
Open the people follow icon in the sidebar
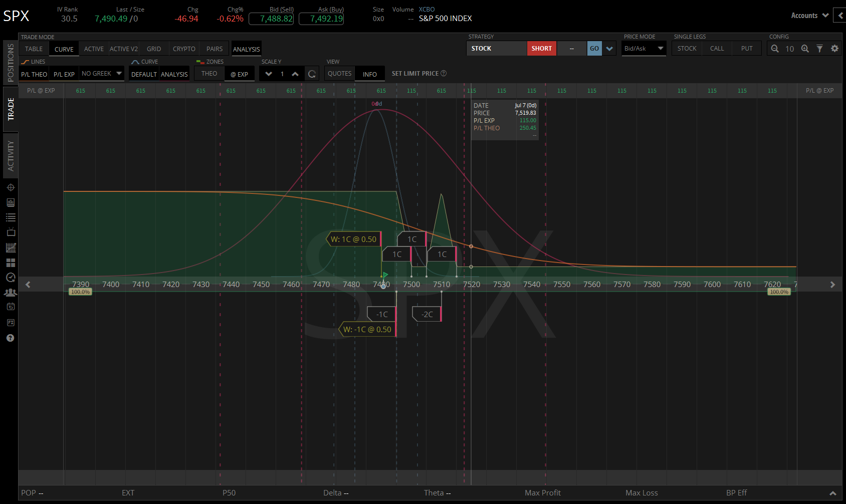[11, 293]
